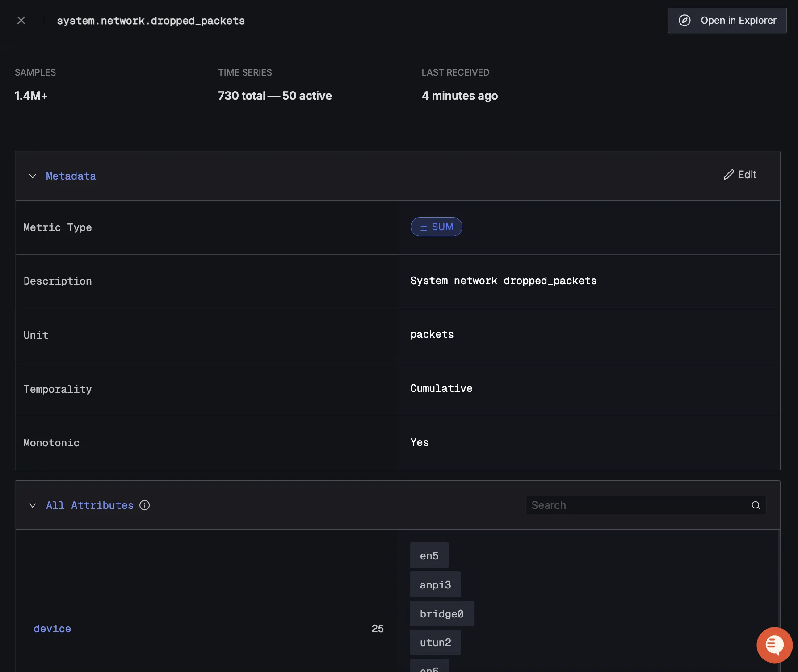Image resolution: width=798 pixels, height=672 pixels.
Task: Collapse the All Attributes chevron
Action: 33,505
